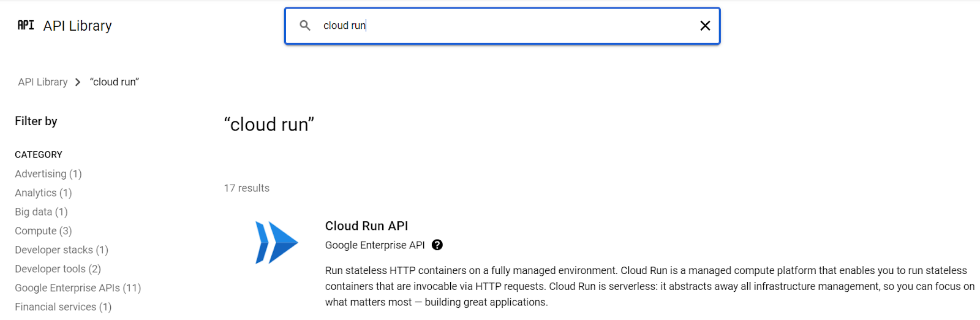Click the Cloud Run API description text
Viewport: 980px width, 320px height.
click(650, 286)
